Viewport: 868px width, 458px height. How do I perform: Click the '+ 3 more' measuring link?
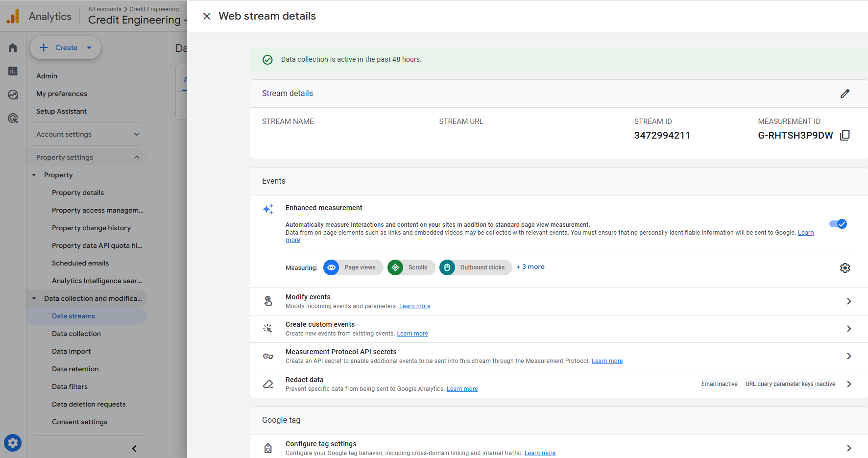530,267
